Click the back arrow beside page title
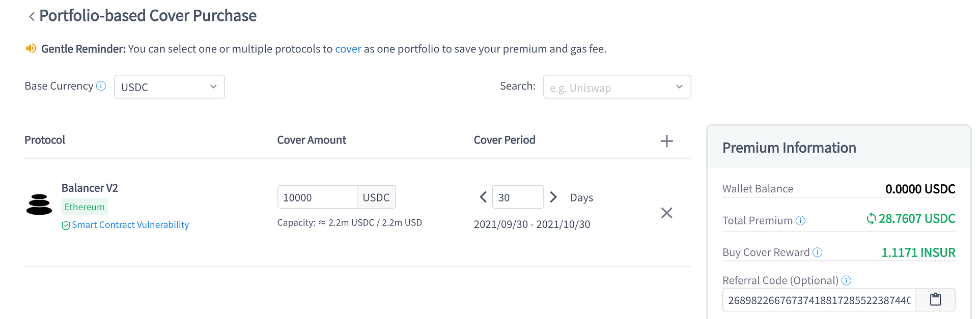 (32, 17)
